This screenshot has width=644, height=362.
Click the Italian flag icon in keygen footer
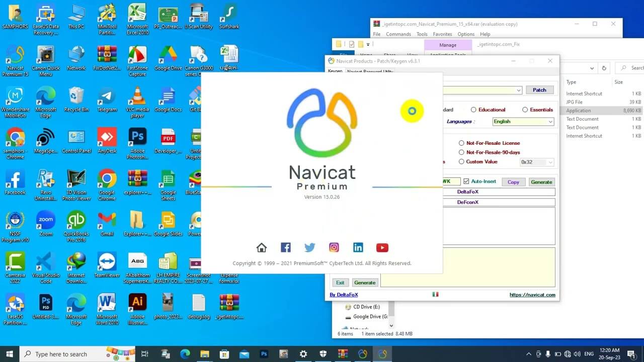pyautogui.click(x=435, y=294)
